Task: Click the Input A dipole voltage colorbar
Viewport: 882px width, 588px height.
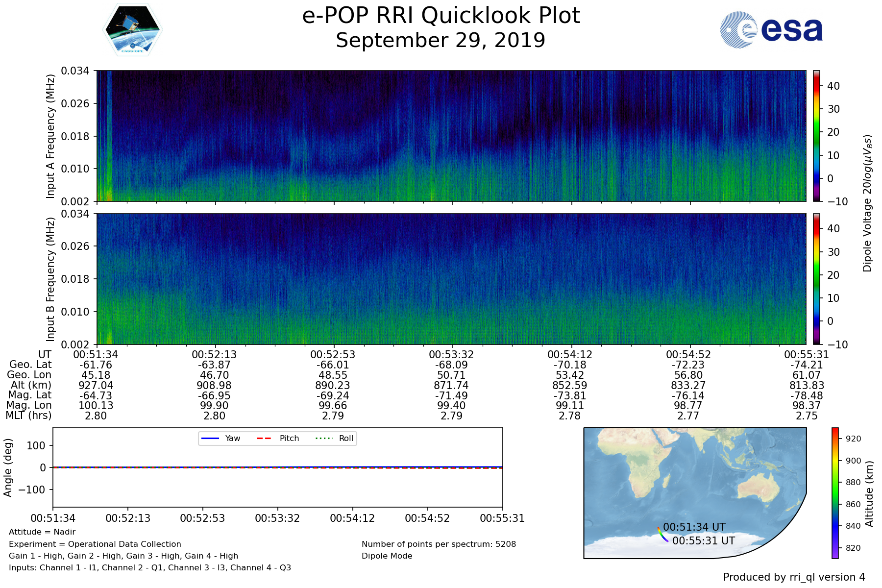Action: pos(817,136)
